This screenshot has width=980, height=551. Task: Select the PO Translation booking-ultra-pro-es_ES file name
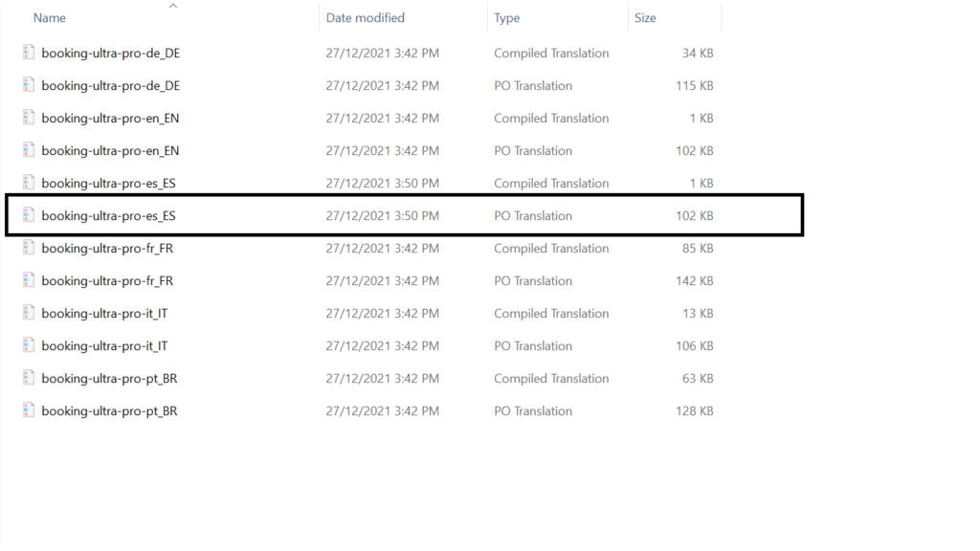109,215
